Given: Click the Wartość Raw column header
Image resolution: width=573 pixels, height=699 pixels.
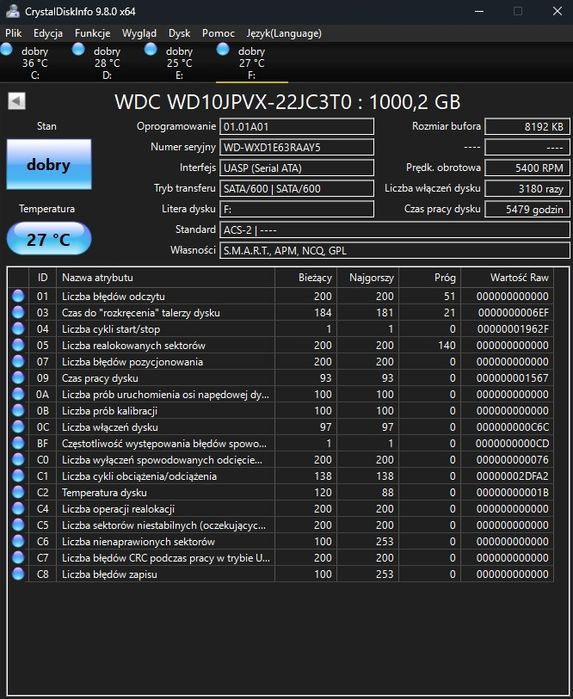Looking at the screenshot, I should click(507, 277).
